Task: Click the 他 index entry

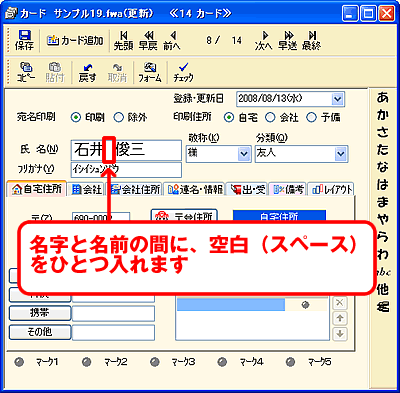Action: click(x=383, y=289)
